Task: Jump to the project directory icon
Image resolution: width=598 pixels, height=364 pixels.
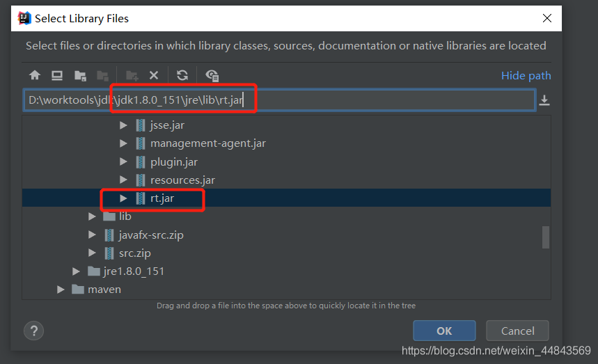Action: pos(80,75)
